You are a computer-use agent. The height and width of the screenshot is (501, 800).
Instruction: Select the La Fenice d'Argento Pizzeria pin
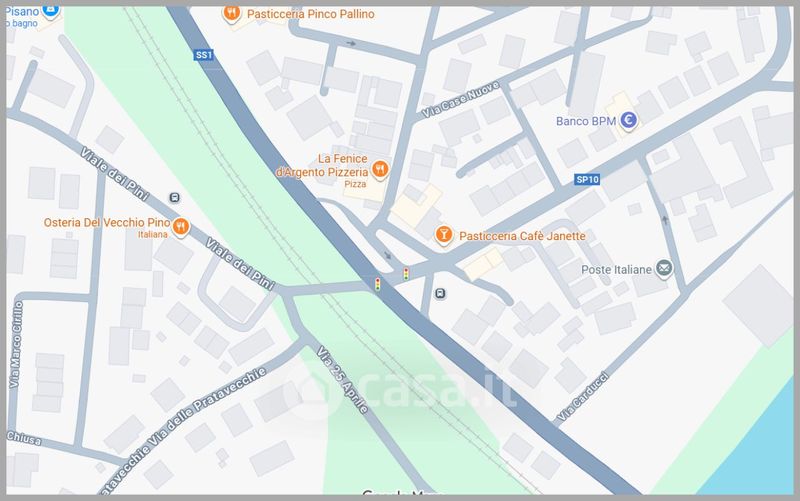(x=380, y=169)
